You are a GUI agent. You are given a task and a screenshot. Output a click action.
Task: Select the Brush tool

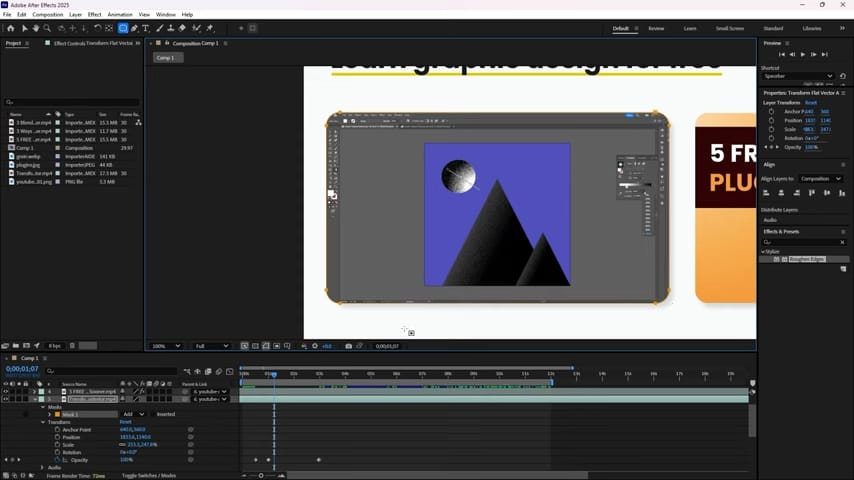coord(160,28)
